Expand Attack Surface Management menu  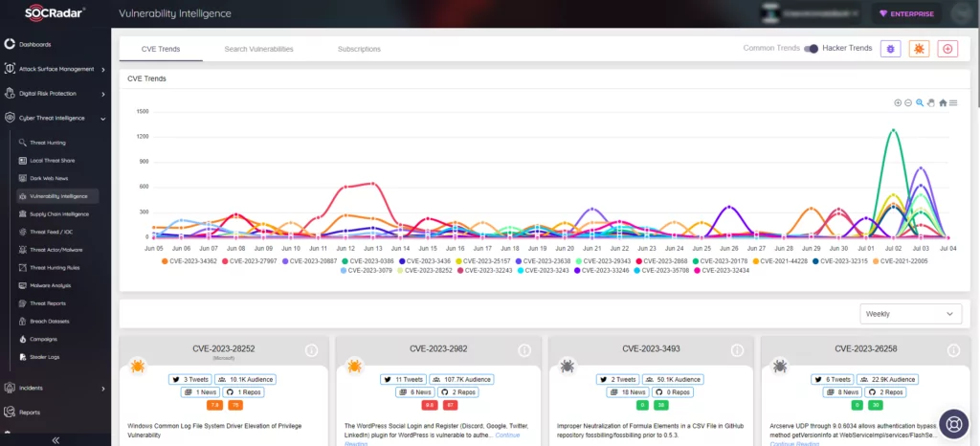pos(55,69)
